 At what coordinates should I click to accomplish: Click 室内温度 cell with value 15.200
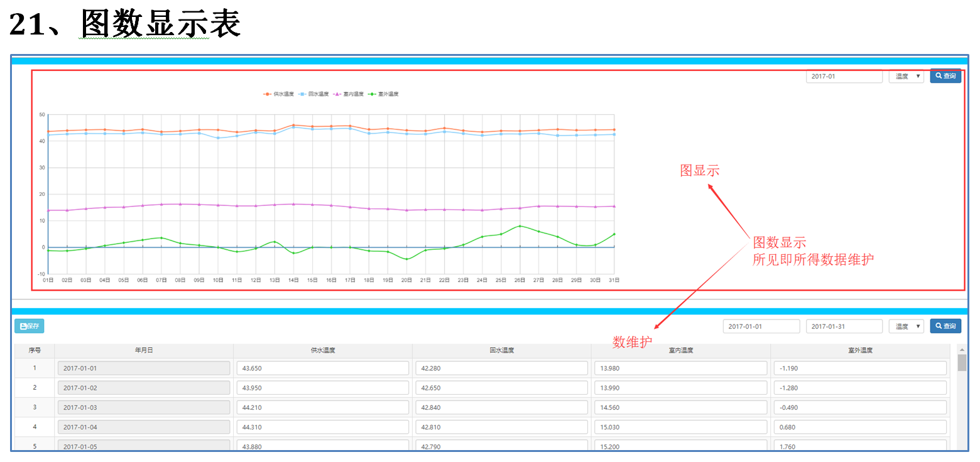(x=680, y=446)
